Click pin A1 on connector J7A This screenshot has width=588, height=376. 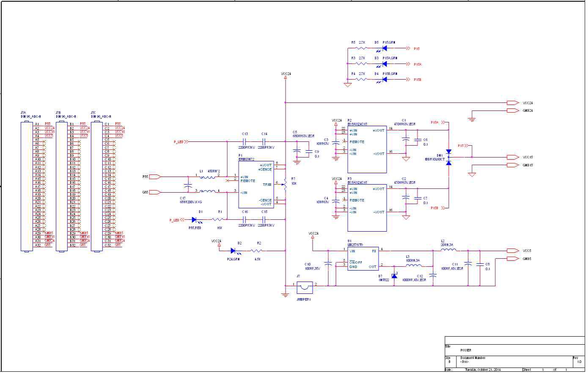37,124
